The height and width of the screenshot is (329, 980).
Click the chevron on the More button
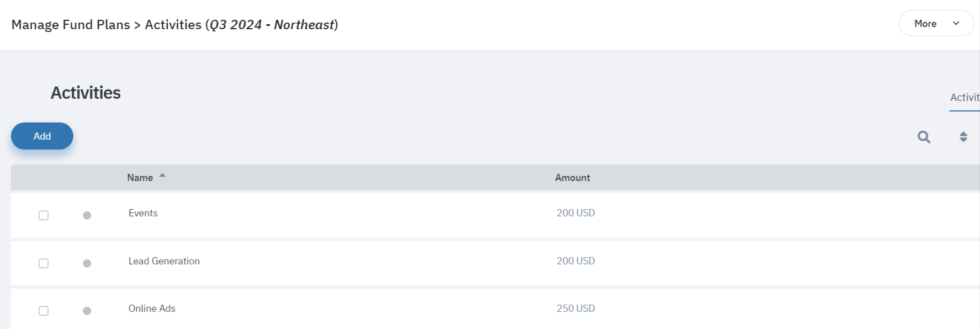click(x=956, y=23)
